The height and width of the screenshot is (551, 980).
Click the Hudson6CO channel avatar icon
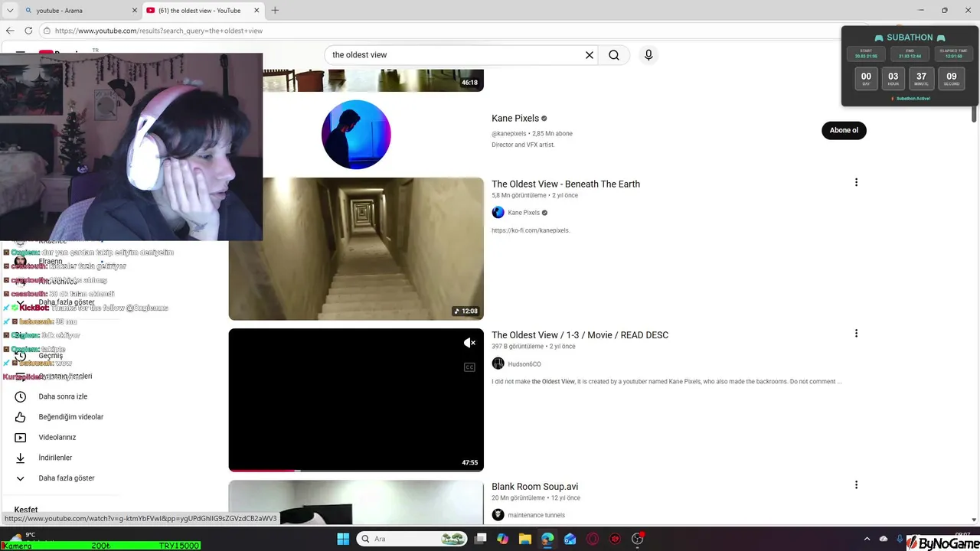498,364
